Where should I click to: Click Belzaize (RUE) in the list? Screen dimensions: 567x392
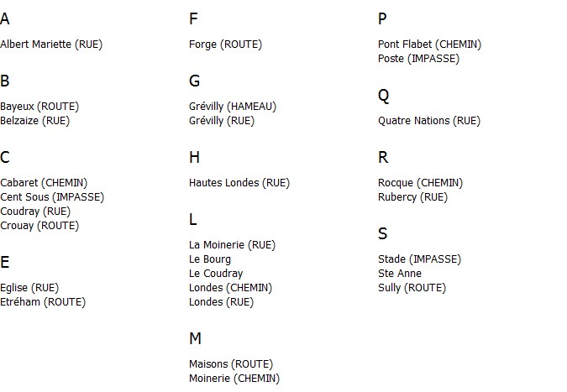pos(34,121)
